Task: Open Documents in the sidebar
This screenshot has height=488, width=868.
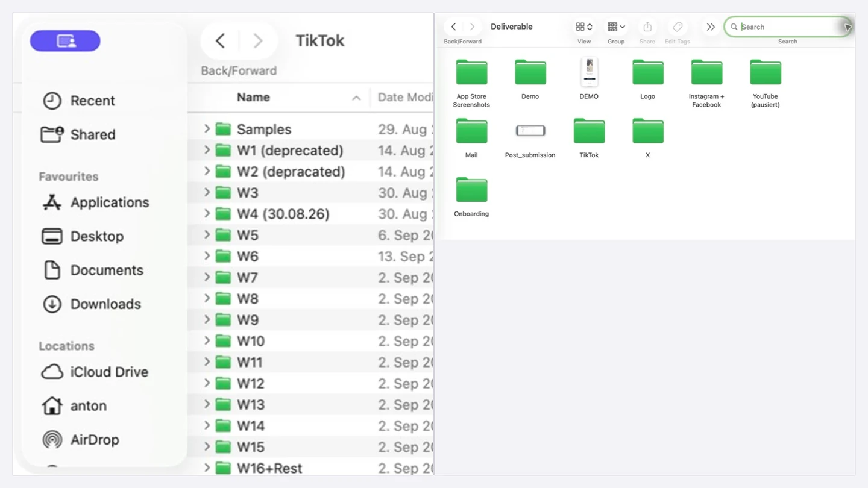Action: click(x=93, y=270)
